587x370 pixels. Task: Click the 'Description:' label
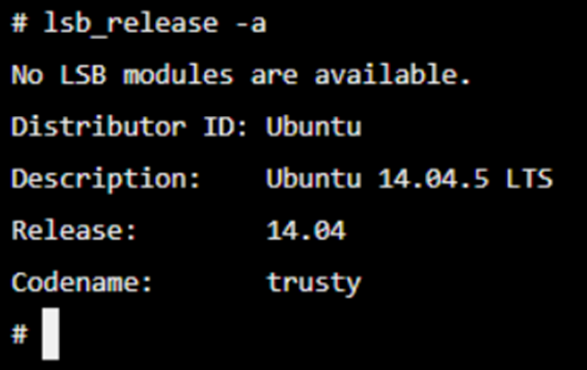click(x=106, y=179)
